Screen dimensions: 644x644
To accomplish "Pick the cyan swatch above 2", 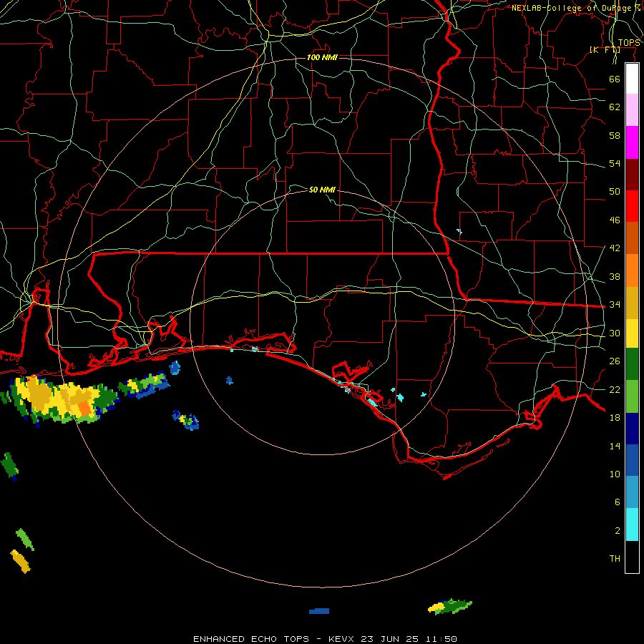I will [x=632, y=525].
